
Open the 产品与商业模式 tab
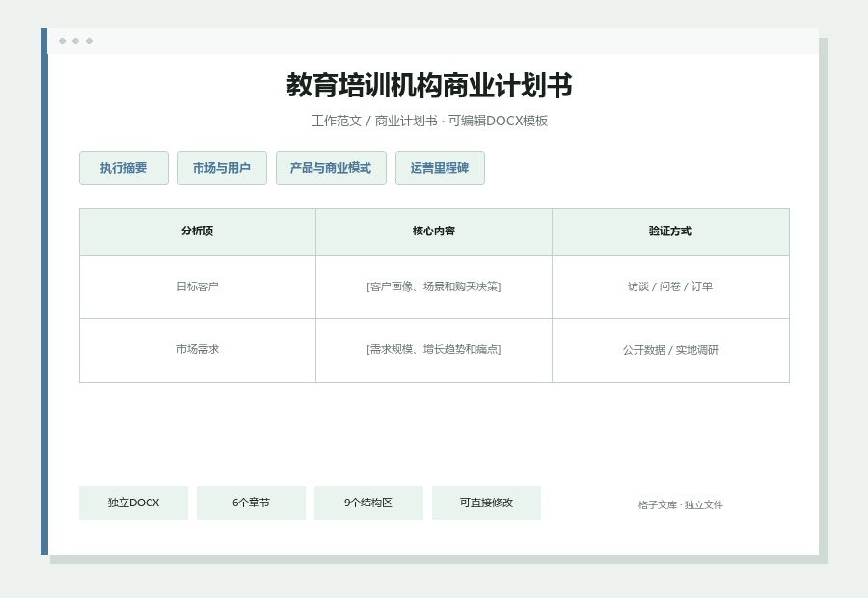pos(331,169)
